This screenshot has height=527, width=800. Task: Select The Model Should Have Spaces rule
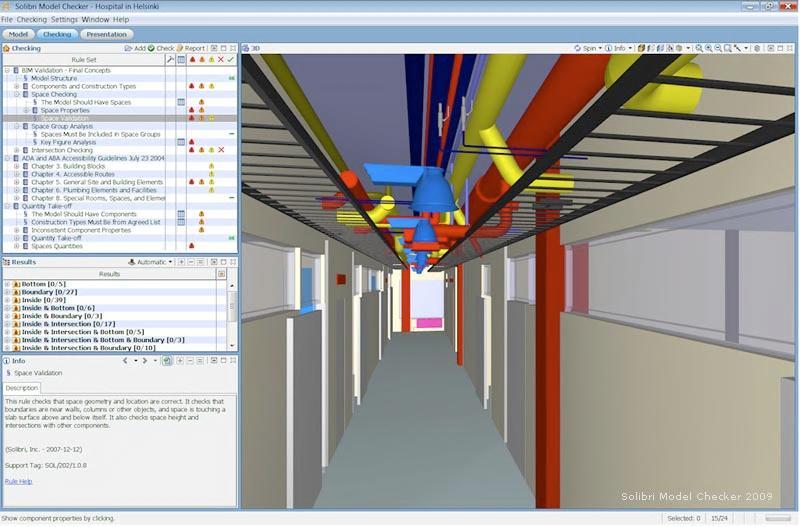coord(86,103)
